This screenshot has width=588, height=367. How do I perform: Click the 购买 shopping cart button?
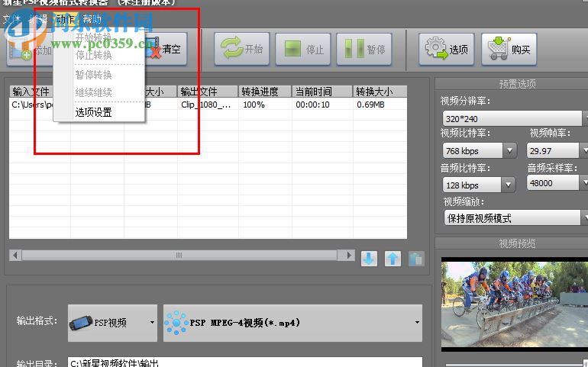pyautogui.click(x=509, y=49)
